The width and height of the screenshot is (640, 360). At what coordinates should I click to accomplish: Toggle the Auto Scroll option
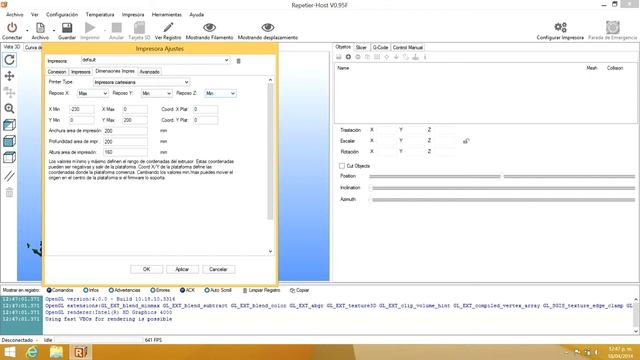click(218, 290)
